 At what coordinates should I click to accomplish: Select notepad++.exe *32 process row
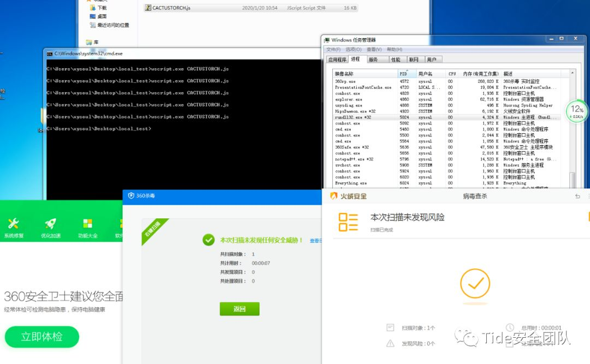click(x=447, y=159)
